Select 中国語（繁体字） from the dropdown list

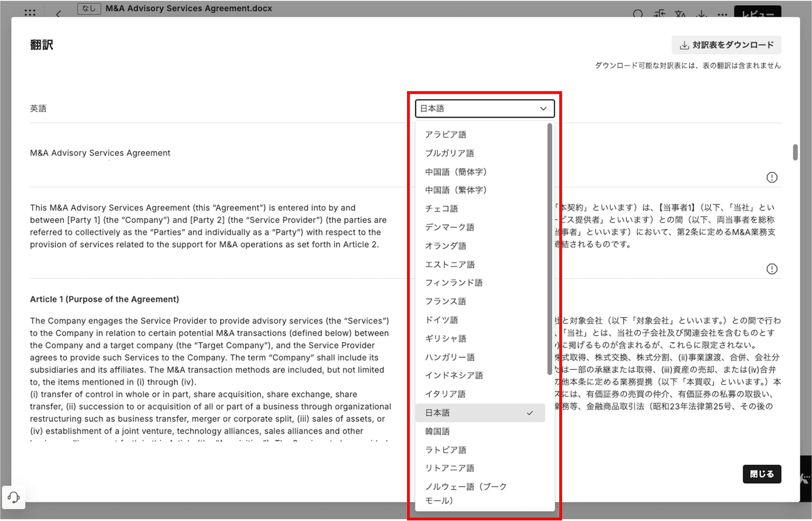pyautogui.click(x=455, y=190)
